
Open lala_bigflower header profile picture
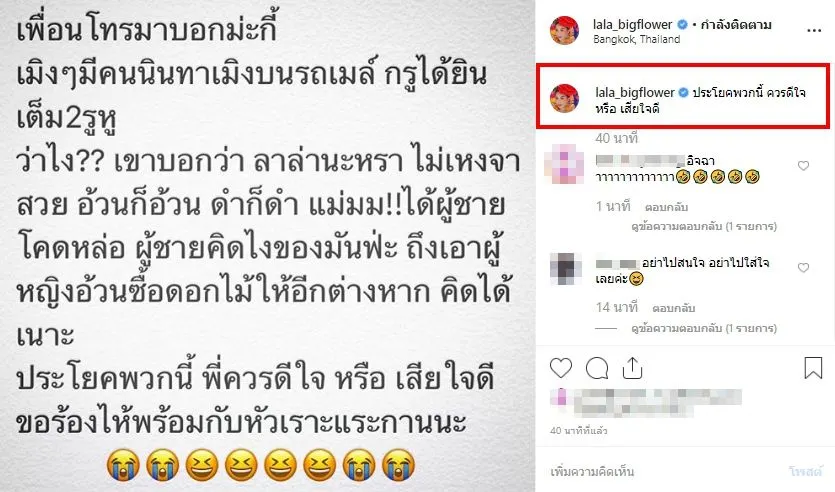(564, 31)
